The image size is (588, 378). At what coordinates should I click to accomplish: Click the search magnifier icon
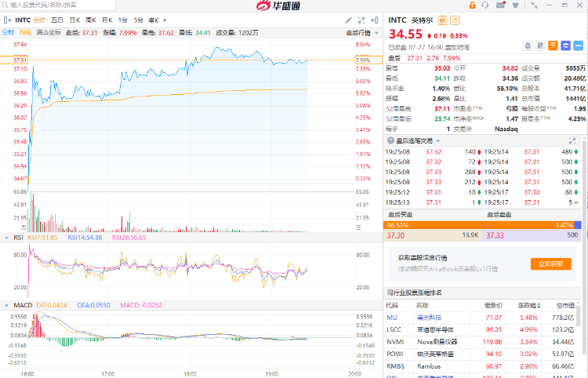[5, 5]
